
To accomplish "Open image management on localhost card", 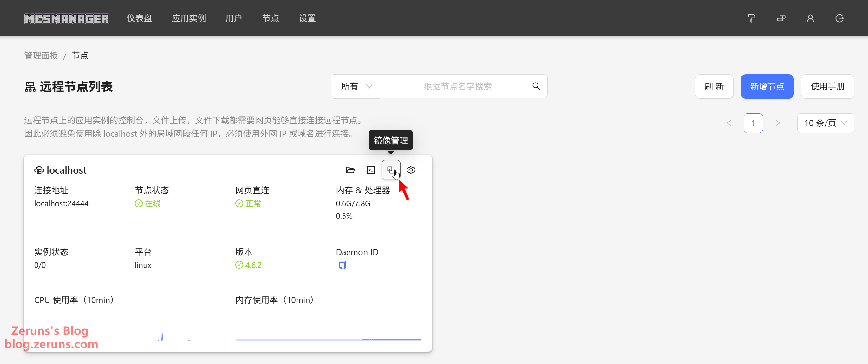I will pyautogui.click(x=391, y=170).
